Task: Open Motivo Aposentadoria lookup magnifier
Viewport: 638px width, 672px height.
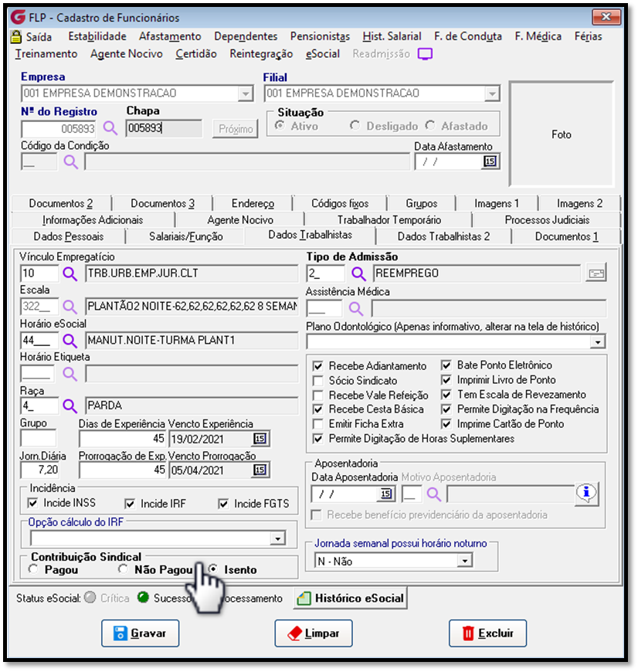Action: tap(433, 494)
